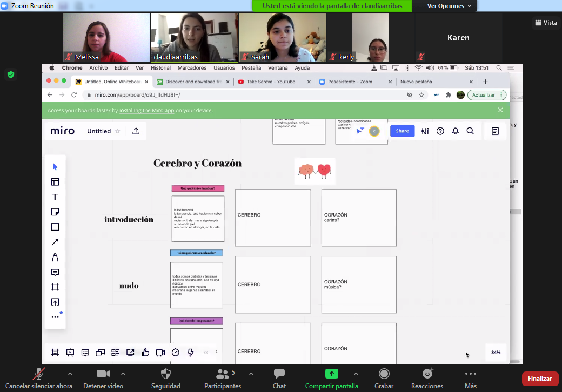Click the Actualizar Chrome update button
562x392 pixels.
click(483, 95)
